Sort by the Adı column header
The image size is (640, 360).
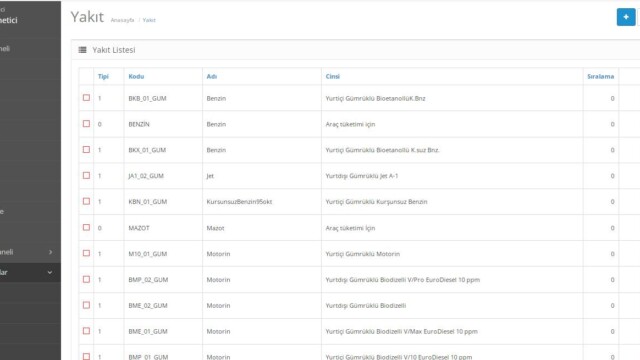[212, 76]
